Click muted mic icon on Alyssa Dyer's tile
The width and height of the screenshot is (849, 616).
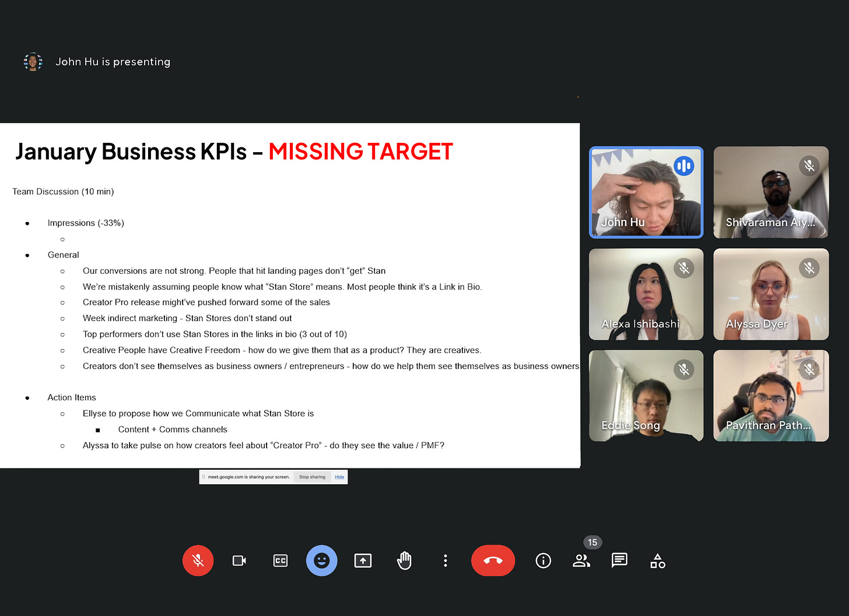pyautogui.click(x=809, y=268)
